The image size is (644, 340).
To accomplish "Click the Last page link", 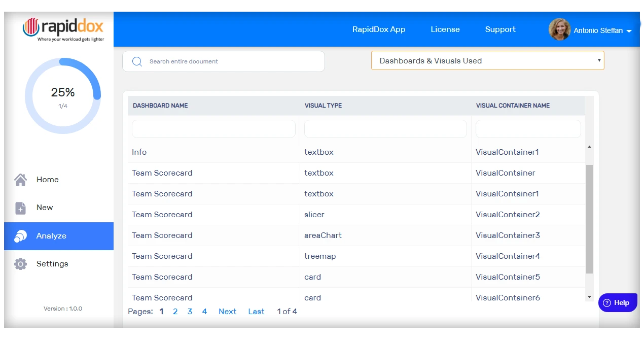I will (x=256, y=312).
